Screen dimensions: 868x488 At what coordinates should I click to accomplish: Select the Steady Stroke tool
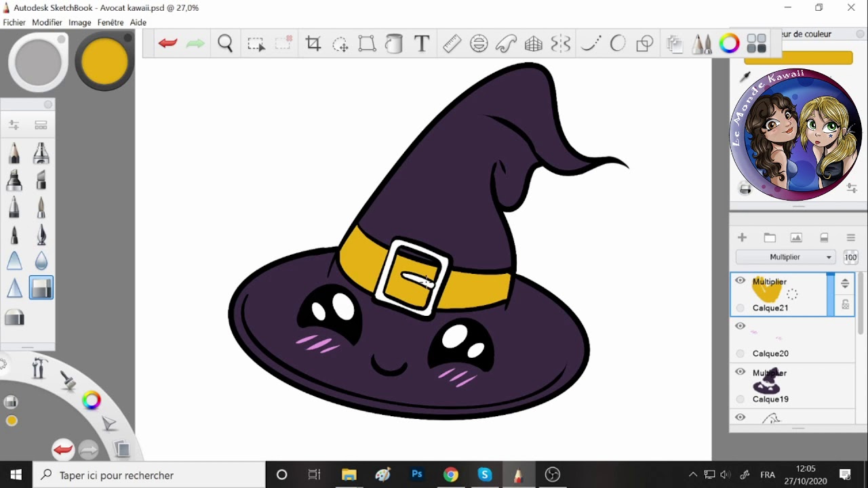coord(591,44)
